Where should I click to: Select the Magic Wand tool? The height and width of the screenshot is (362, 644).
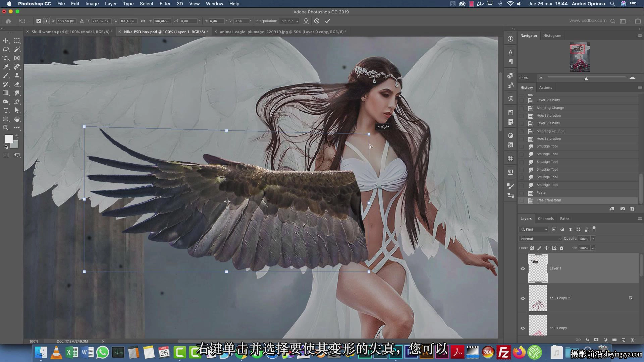pyautogui.click(x=17, y=49)
